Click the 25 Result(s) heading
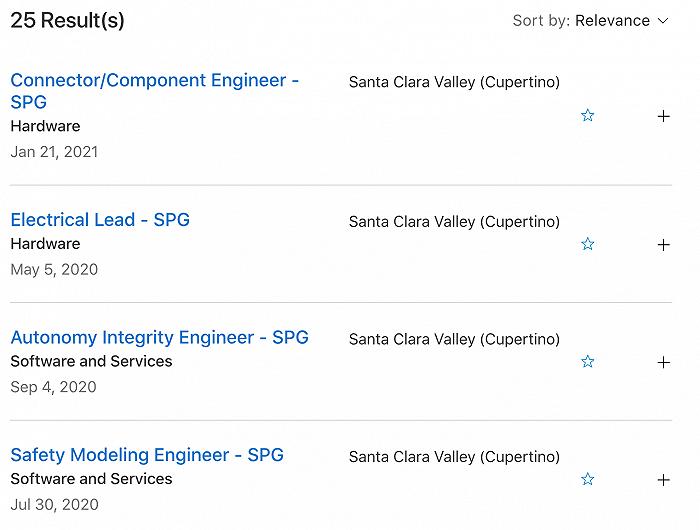Screen dimensions: 700x530 (x=67, y=21)
